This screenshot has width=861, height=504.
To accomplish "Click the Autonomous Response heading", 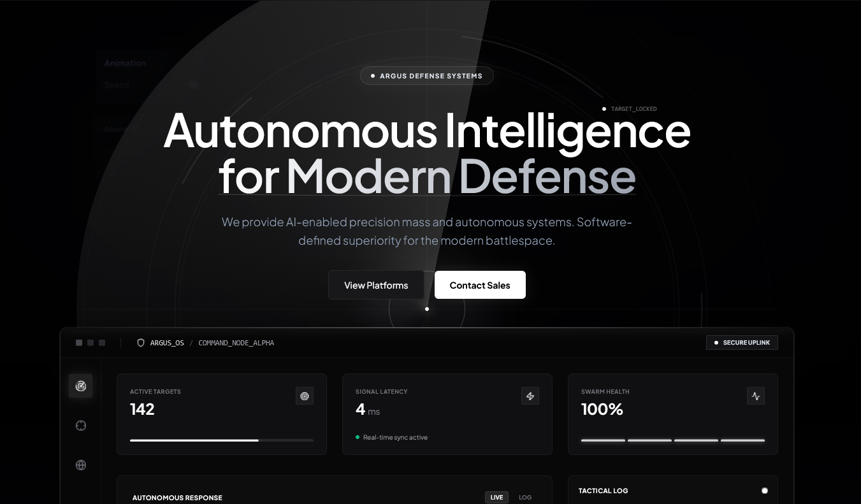I will (x=177, y=498).
